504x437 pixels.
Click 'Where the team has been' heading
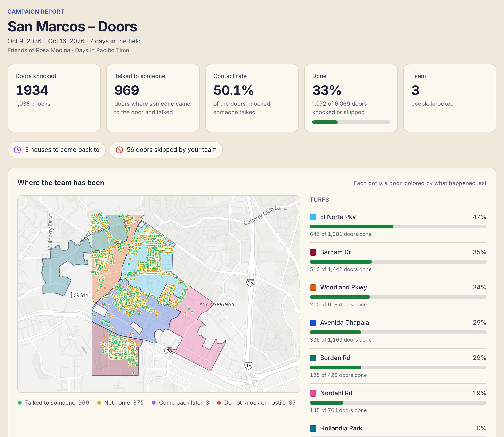coord(61,183)
